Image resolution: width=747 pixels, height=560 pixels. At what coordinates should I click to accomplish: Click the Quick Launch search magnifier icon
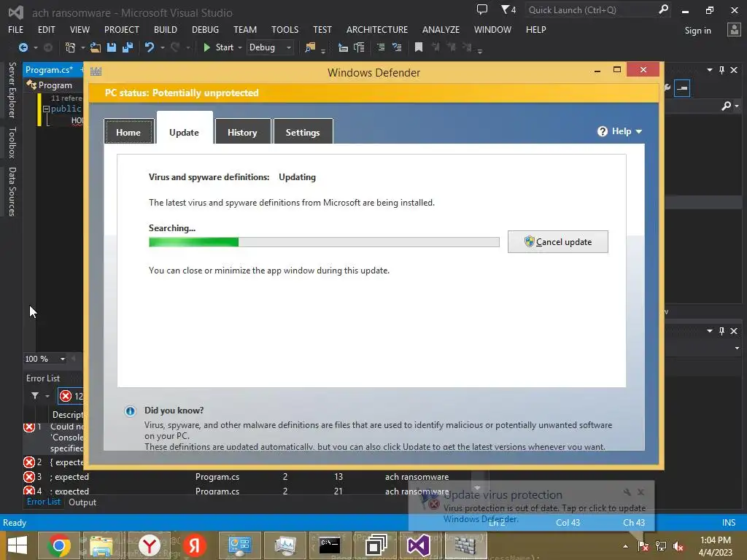[x=662, y=9]
